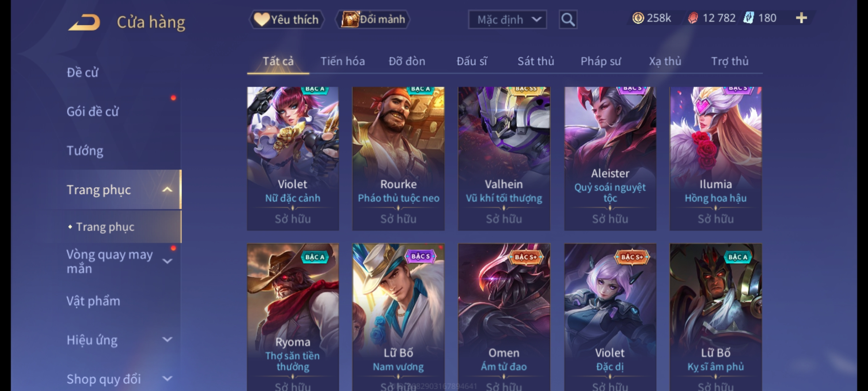Open Tướng in the sidebar
868x391 pixels.
point(85,151)
